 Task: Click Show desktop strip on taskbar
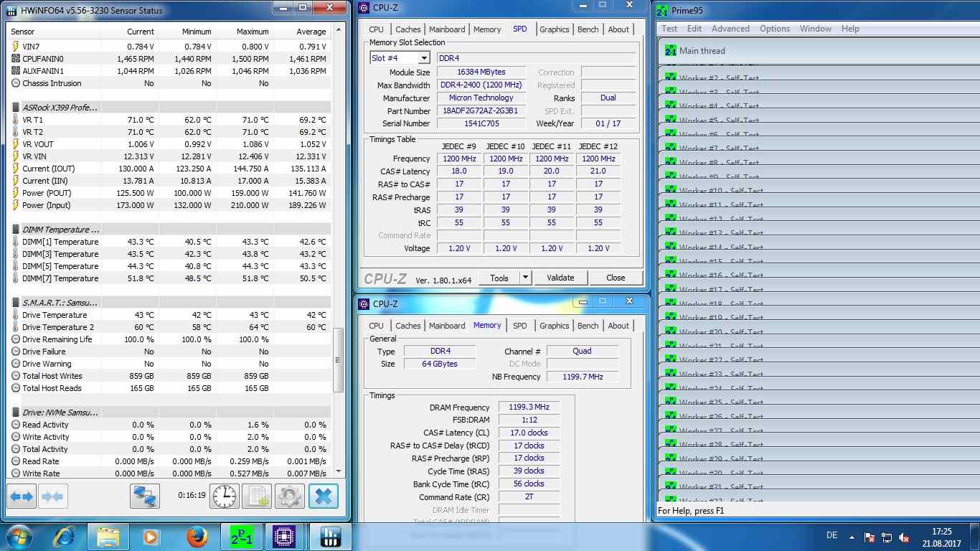pos(975,537)
